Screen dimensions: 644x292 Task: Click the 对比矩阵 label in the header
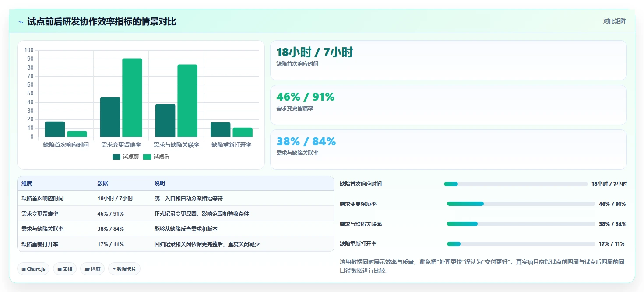614,21
